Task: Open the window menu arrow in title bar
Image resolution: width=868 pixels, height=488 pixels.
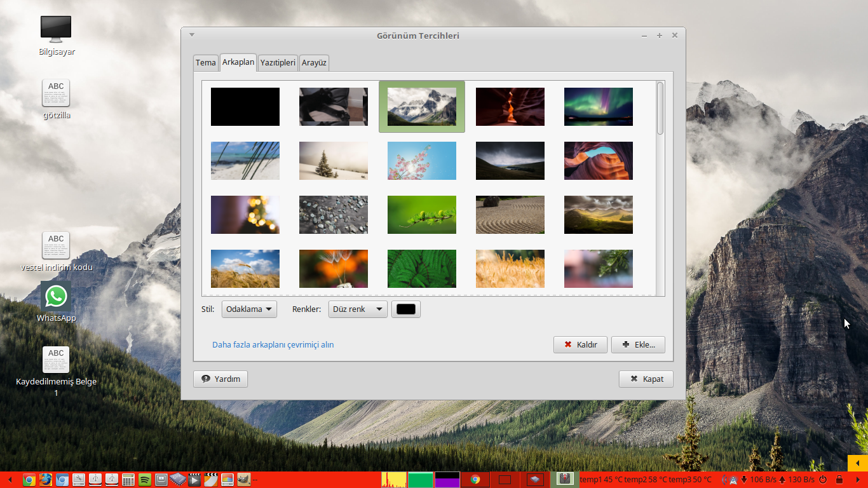Action: (x=192, y=35)
